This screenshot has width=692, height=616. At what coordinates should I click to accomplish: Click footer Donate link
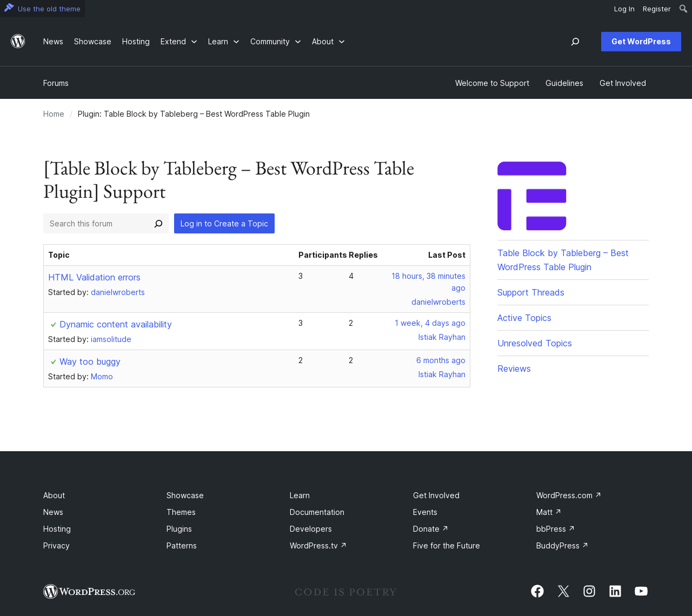pos(430,529)
